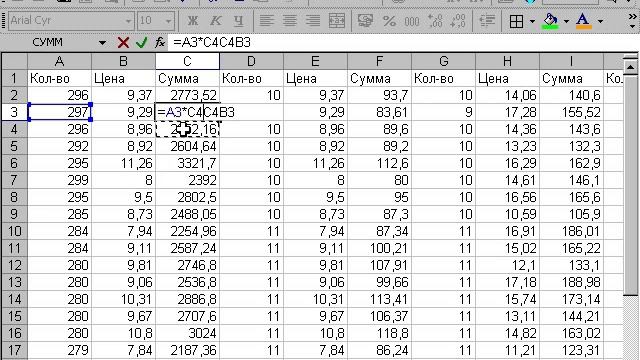
Task: Toggle underline formatting (Ч button)
Action: 238,20
